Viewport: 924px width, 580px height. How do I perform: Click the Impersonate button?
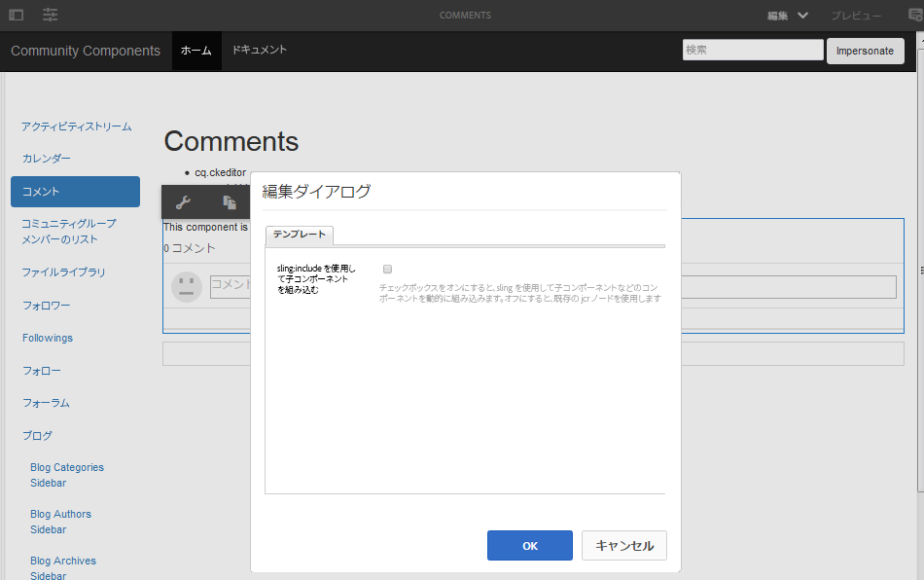(x=865, y=51)
